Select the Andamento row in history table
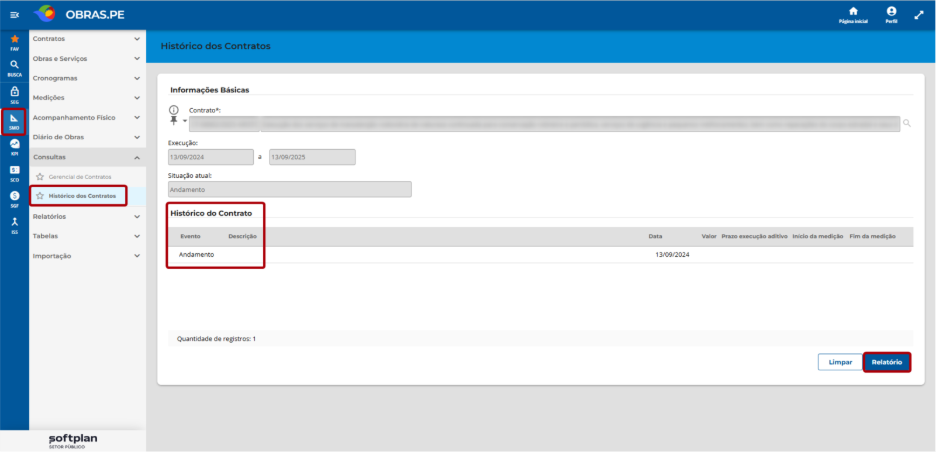Viewport: 936px width, 453px height. pos(541,255)
